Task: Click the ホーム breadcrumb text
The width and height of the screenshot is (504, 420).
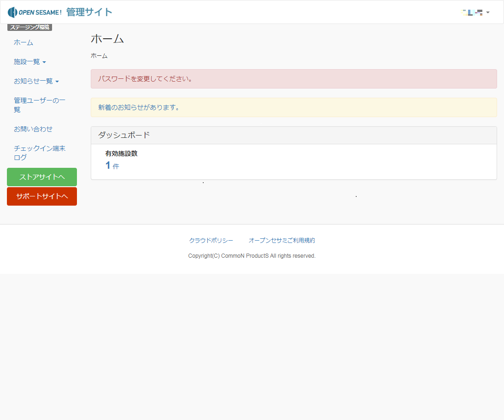Action: point(99,56)
